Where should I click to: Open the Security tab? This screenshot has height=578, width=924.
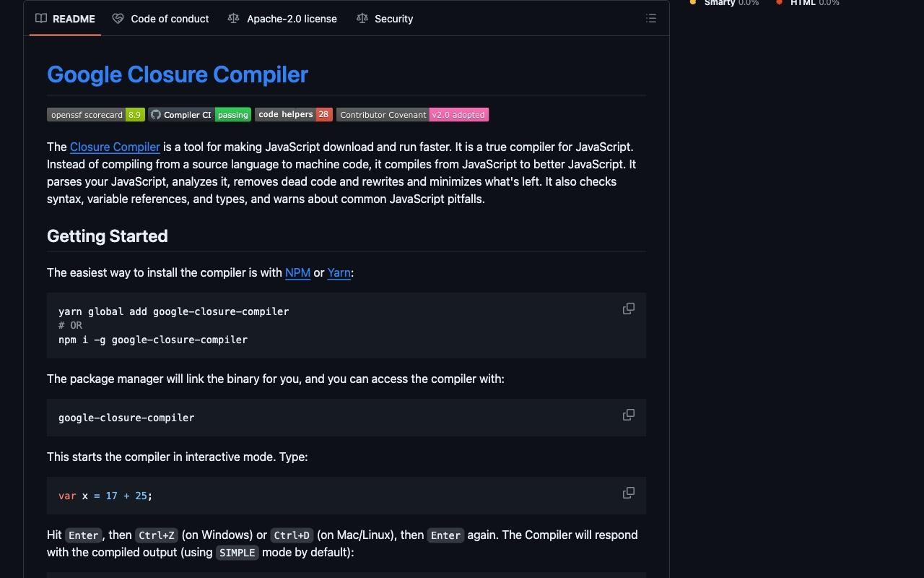385,19
